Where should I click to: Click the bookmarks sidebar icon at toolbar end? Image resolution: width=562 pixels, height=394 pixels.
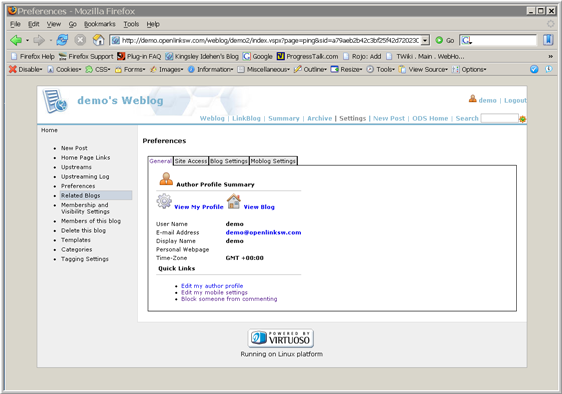pos(548,40)
